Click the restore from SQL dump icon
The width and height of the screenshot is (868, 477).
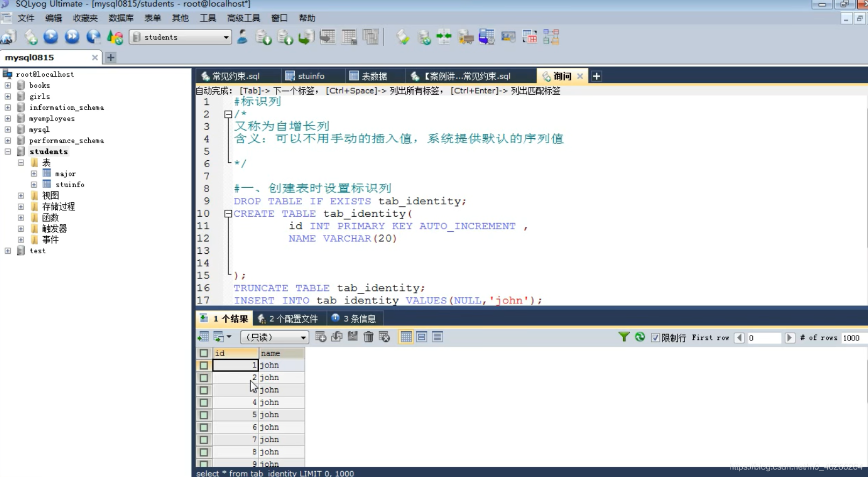coord(307,37)
